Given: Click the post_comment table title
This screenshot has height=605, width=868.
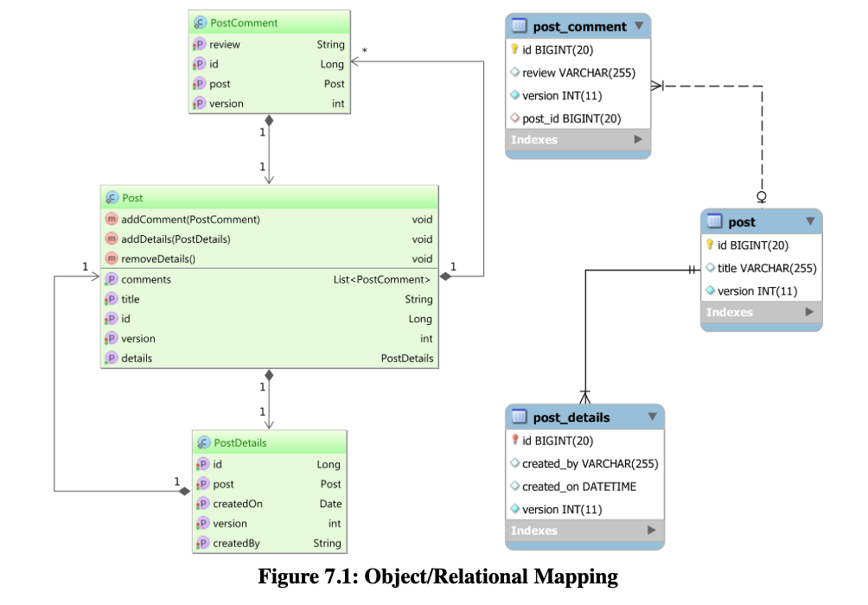Looking at the screenshot, I should pos(579,27).
